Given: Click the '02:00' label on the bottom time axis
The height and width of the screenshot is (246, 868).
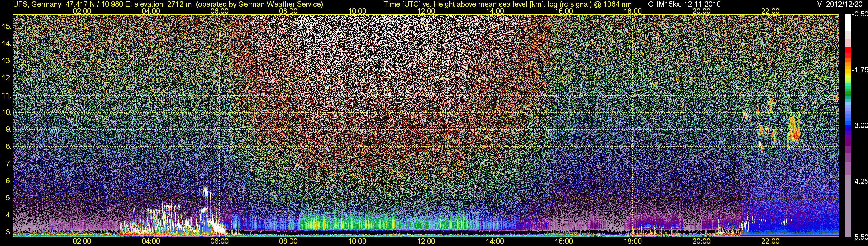Looking at the screenshot, I should 82,241.
